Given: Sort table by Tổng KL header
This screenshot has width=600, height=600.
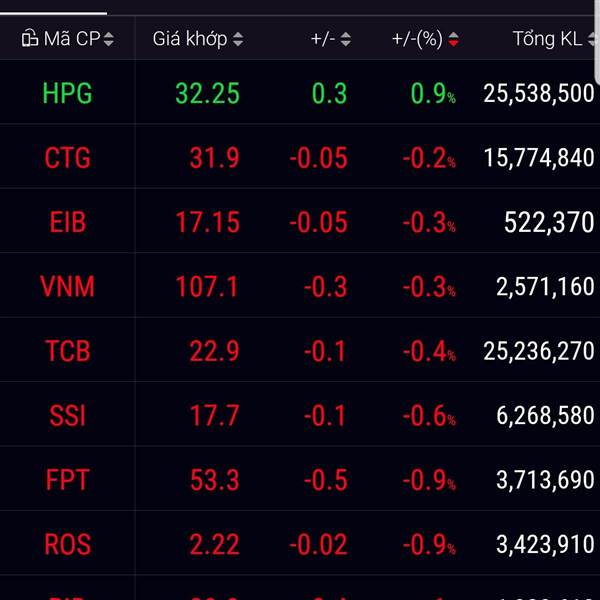Looking at the screenshot, I should coord(547,40).
